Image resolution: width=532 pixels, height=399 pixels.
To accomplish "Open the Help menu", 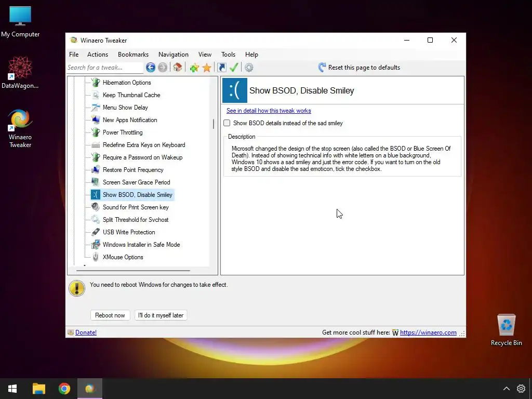I will click(x=252, y=54).
